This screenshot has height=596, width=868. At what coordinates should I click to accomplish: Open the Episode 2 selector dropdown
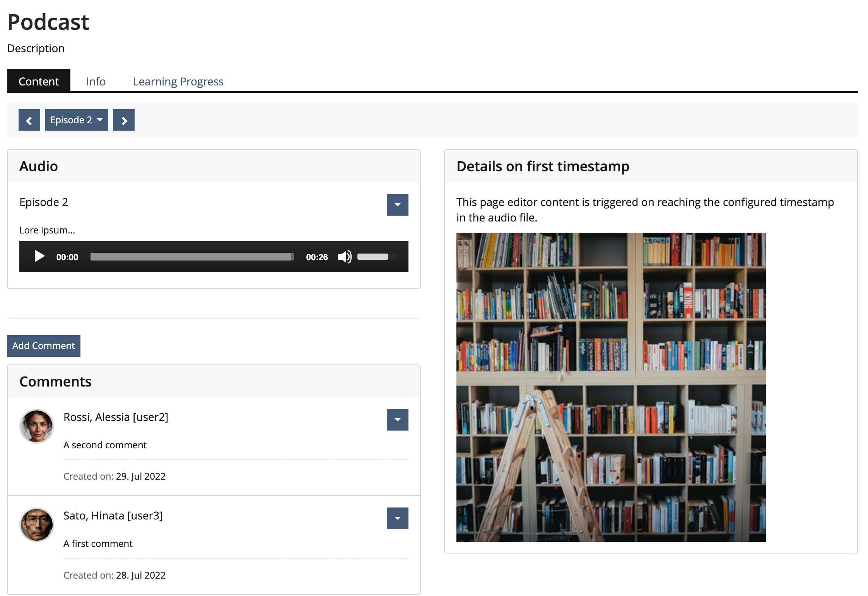pos(76,120)
